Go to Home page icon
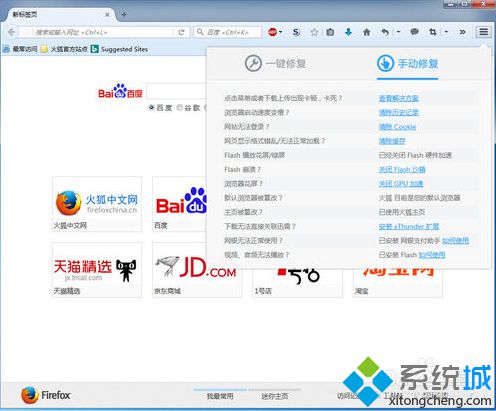This screenshot has width=496, height=411. tap(367, 32)
